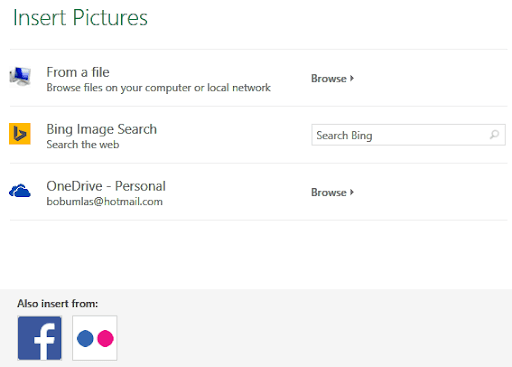Screen dimensions: 512x367
Task: Select the OneDrive - Personal heading
Action: (106, 186)
